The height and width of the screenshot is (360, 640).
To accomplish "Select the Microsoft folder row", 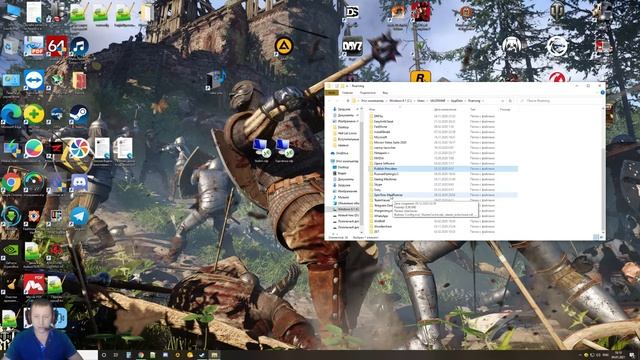I will 443,137.
